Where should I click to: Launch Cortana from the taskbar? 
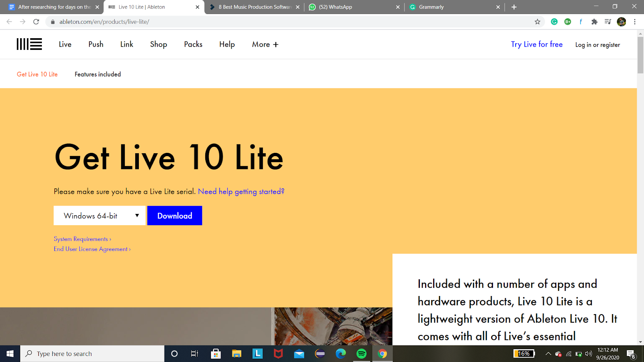174,354
